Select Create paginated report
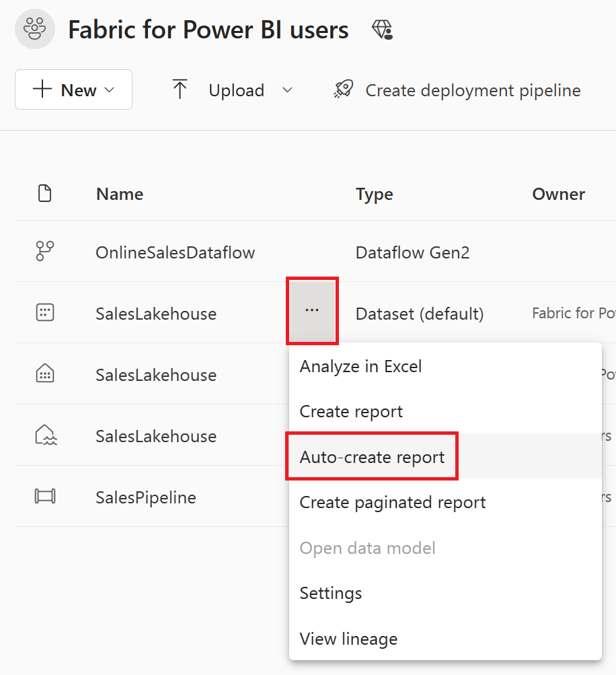Image resolution: width=616 pixels, height=675 pixels. (445, 502)
